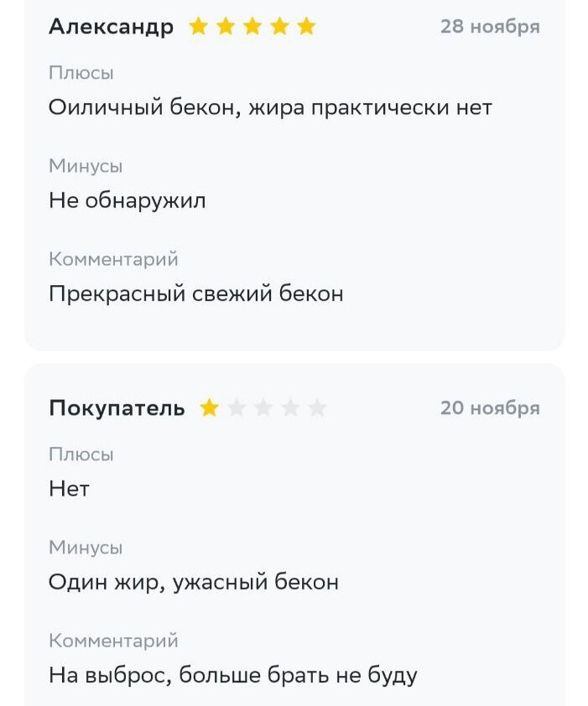The height and width of the screenshot is (706, 588).
Task: Click the last gray star in Покупатель's rating
Action: pos(318,408)
